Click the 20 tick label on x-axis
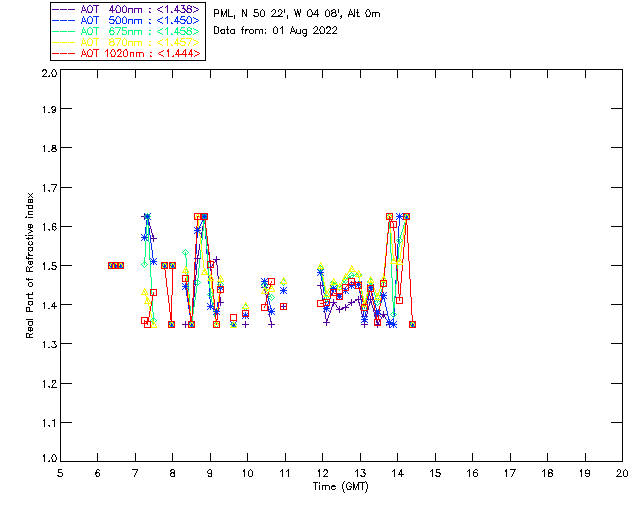The width and height of the screenshot is (640, 512). click(622, 473)
